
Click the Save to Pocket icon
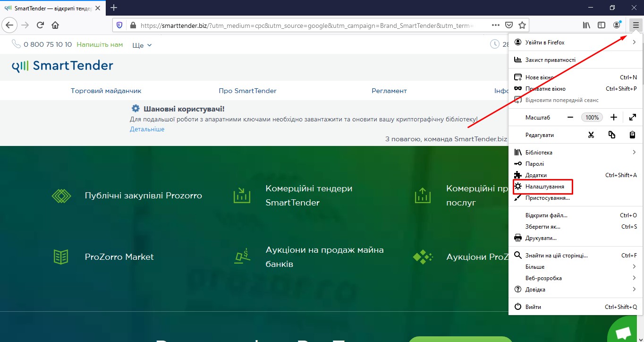(509, 25)
